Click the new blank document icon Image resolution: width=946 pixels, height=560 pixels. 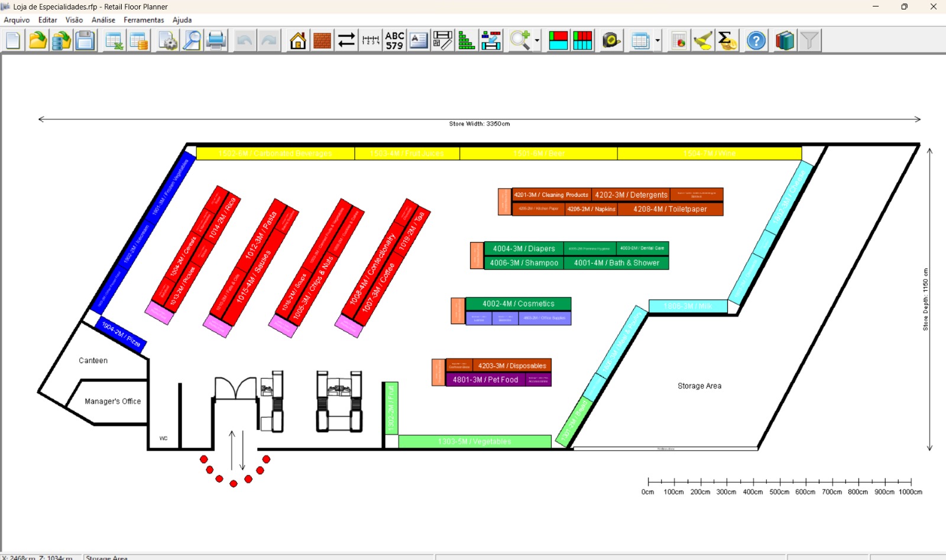(x=13, y=41)
